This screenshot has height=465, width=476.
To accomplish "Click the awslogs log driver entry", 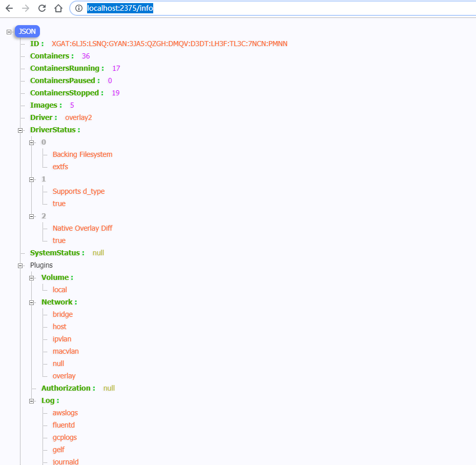I will click(65, 413).
